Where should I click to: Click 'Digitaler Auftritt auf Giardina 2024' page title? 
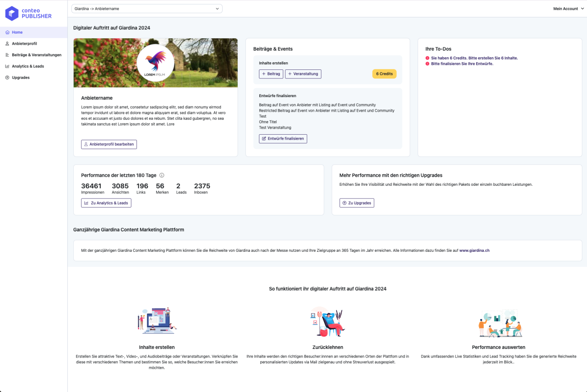112,28
